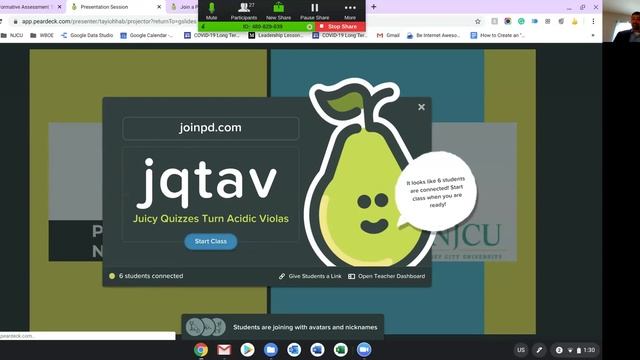Open Excel from the shelf
640x360 pixels.
tap(340, 350)
